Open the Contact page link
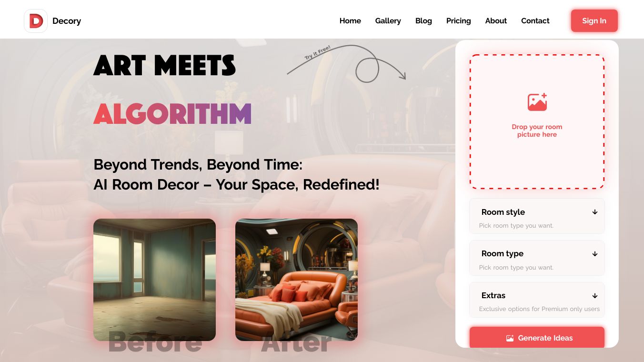Screen dimensions: 644x362 [535, 21]
